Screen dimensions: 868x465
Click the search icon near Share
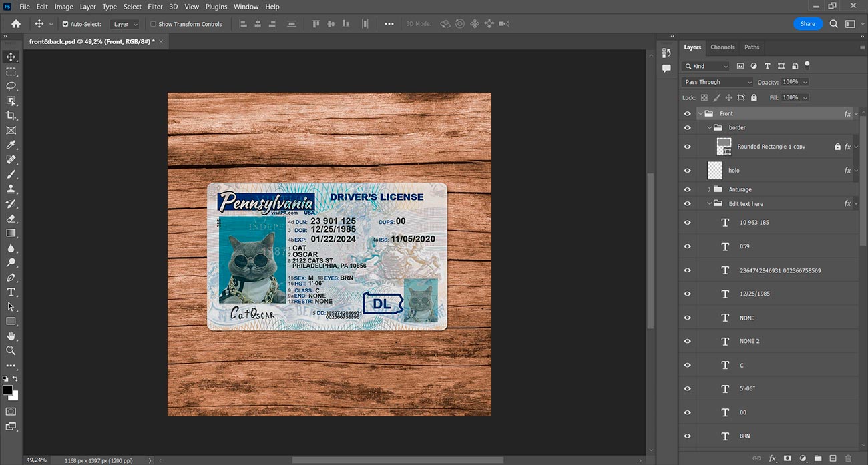click(833, 23)
